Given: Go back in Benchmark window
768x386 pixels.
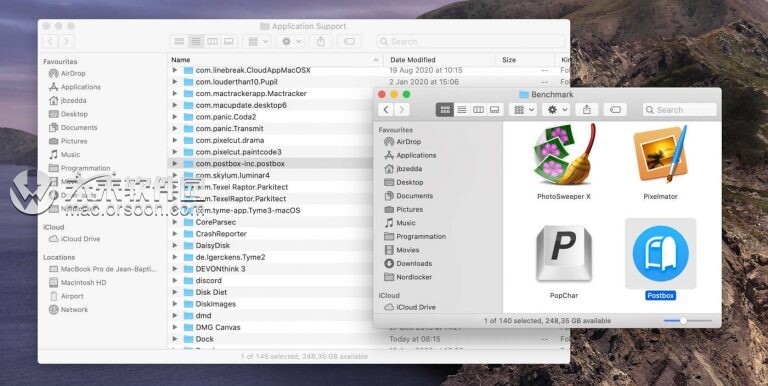Looking at the screenshot, I should point(386,110).
